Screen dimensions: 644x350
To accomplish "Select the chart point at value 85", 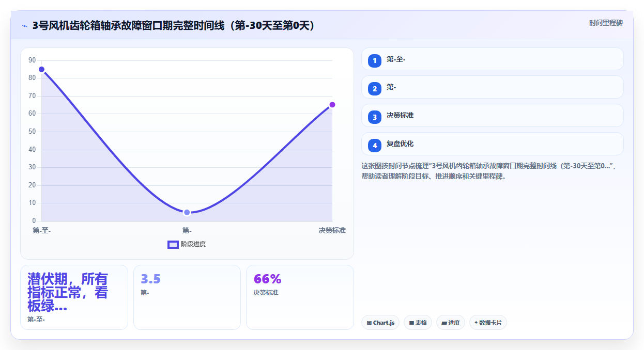I will tap(41, 69).
